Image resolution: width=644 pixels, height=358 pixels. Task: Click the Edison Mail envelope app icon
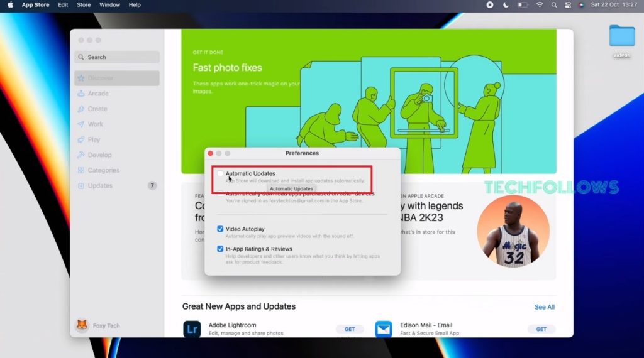click(384, 329)
